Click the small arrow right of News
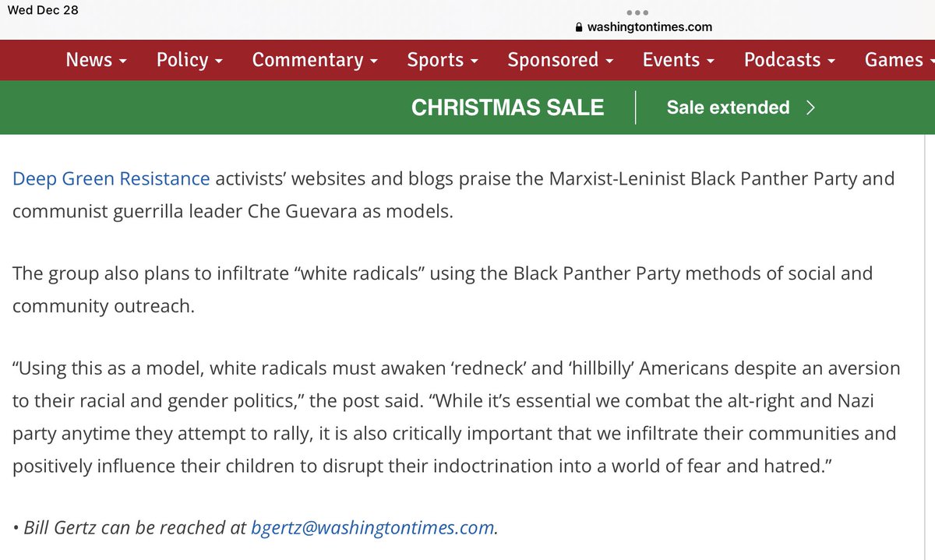 (x=123, y=61)
